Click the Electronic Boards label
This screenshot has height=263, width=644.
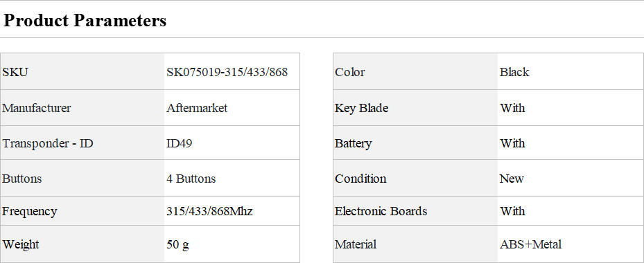coord(381,211)
